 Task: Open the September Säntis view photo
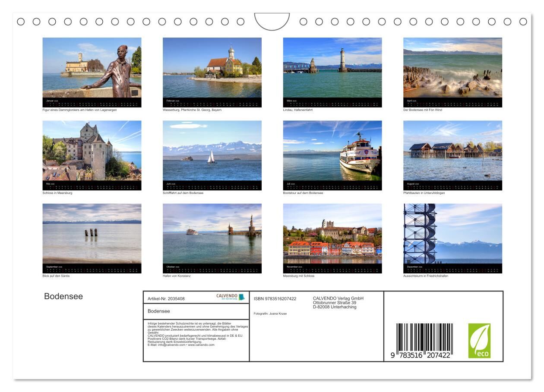click(92, 234)
